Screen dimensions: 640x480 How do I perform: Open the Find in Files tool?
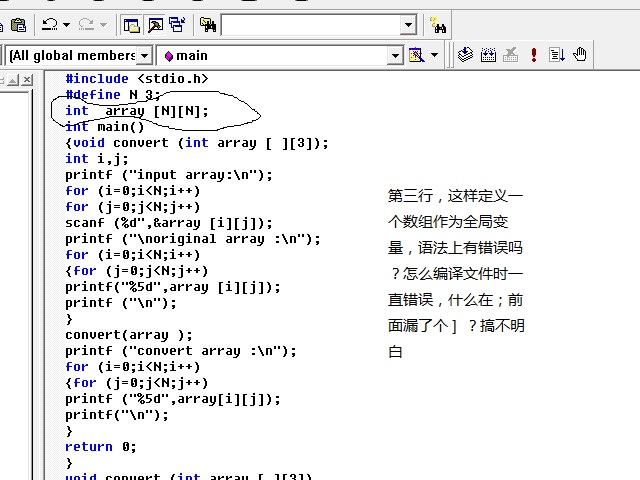point(208,24)
